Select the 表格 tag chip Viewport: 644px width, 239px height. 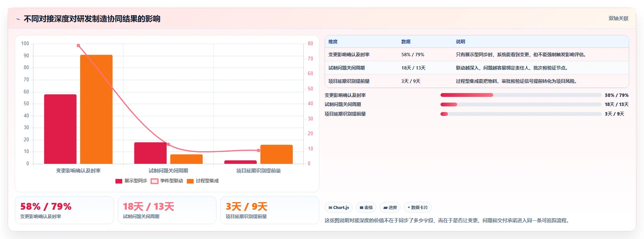coord(366,207)
